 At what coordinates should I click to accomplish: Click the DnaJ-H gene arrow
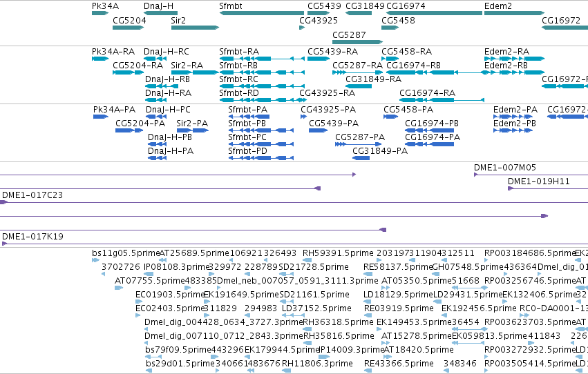coord(160,13)
